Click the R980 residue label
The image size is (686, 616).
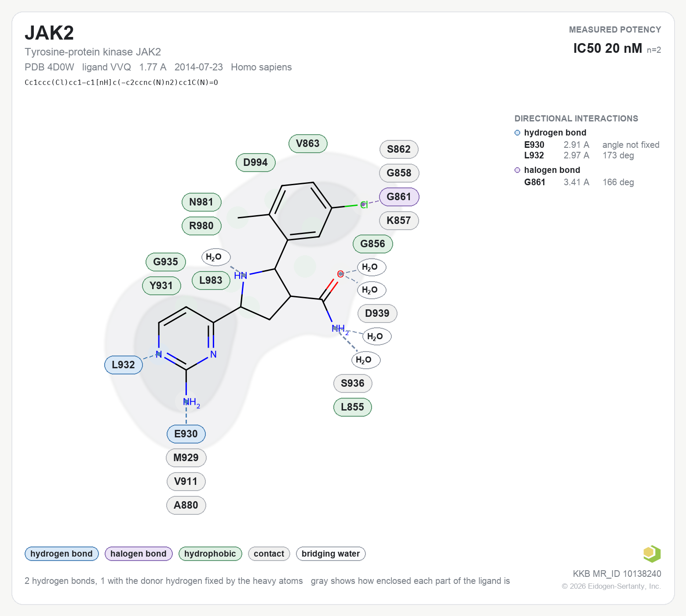201,226
